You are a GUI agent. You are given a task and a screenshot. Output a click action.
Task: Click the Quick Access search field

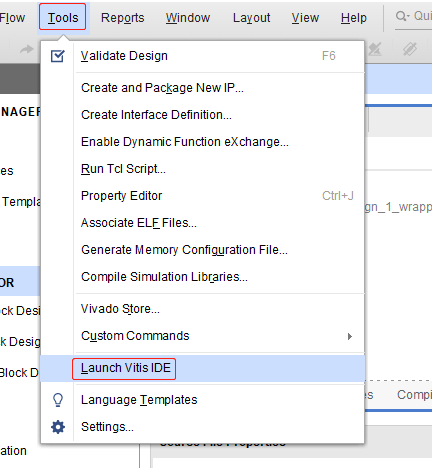click(x=413, y=17)
